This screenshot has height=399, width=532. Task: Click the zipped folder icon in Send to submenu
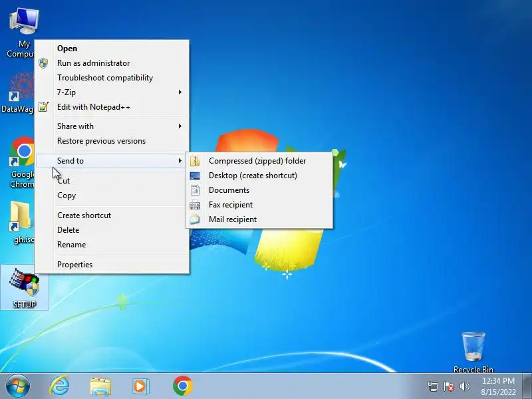tap(195, 161)
